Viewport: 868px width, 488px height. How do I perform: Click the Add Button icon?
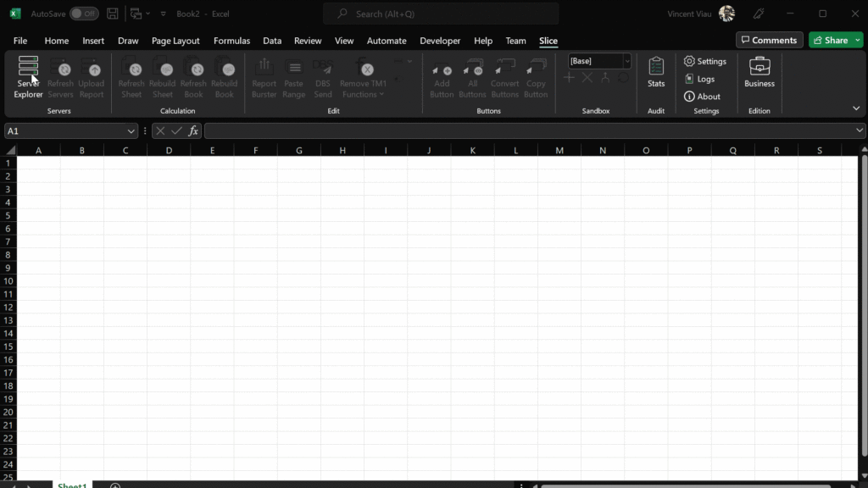(x=442, y=78)
